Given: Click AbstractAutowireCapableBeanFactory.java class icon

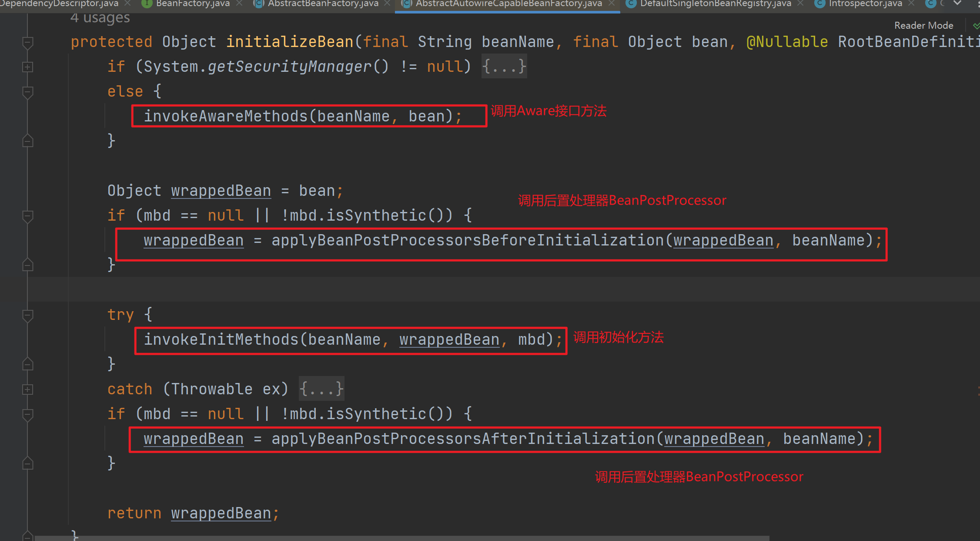Looking at the screenshot, I should click(x=406, y=3).
